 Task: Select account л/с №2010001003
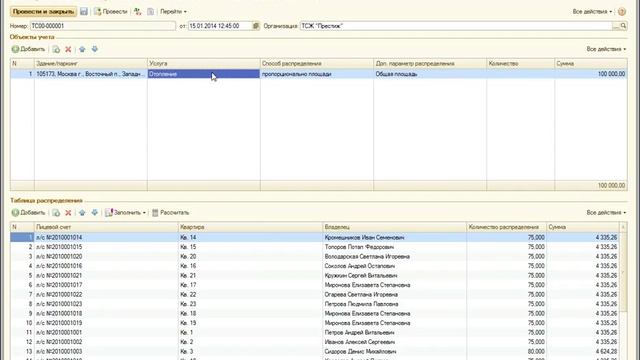[106, 351]
